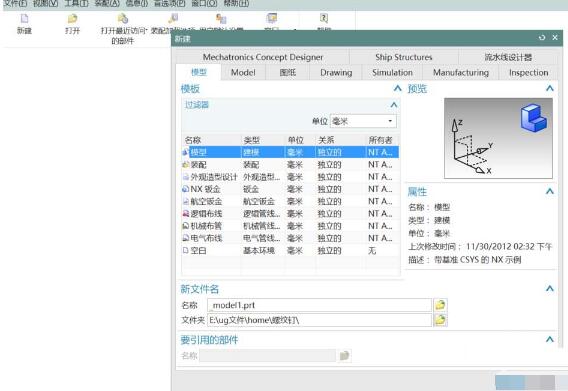
Task: Switch to the 模型 tab
Action: coord(199,72)
